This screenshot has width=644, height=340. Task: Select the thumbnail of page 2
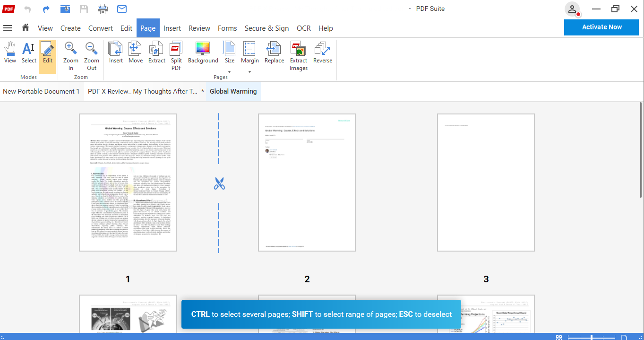point(307,182)
